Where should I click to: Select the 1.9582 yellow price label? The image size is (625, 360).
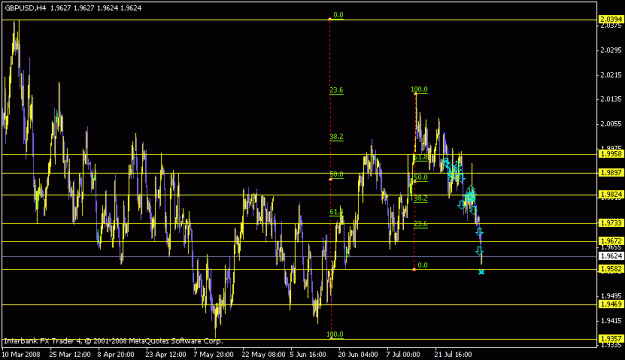[x=611, y=269]
